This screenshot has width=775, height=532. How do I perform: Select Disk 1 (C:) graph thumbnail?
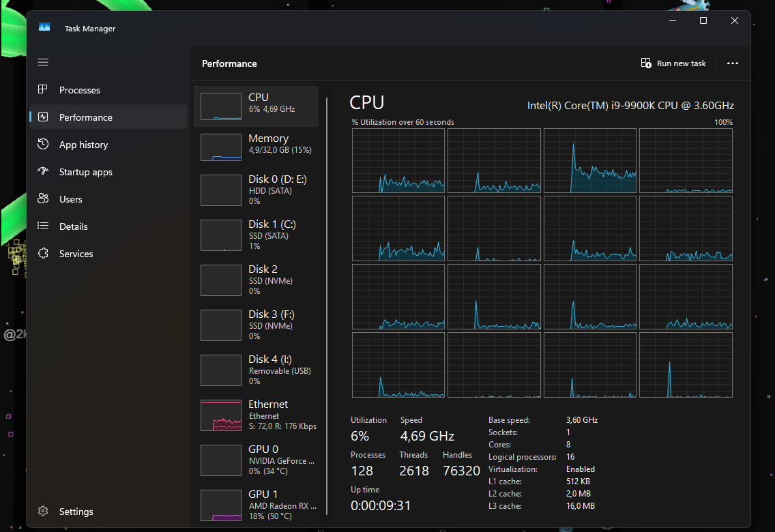(221, 235)
